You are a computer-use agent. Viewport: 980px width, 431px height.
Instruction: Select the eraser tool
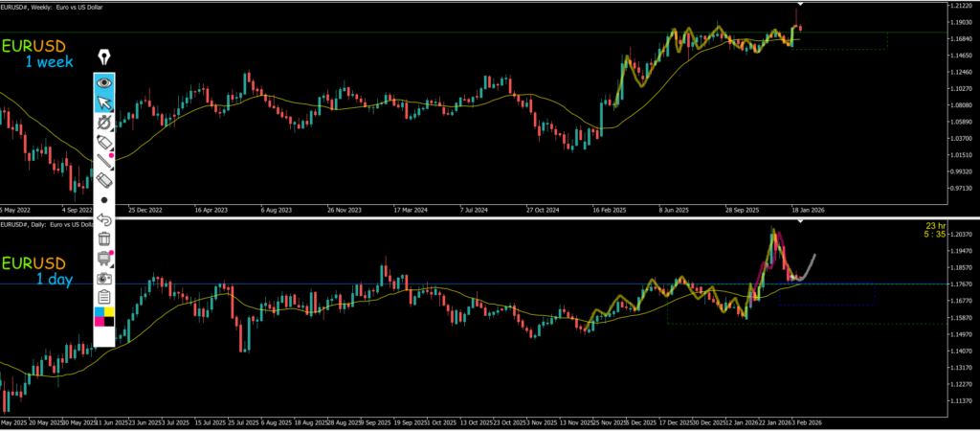pos(104,180)
